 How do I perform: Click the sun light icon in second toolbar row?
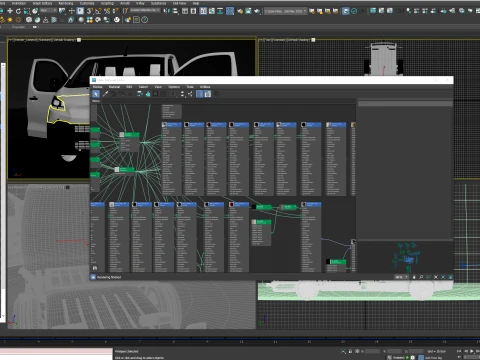[x=10, y=20]
